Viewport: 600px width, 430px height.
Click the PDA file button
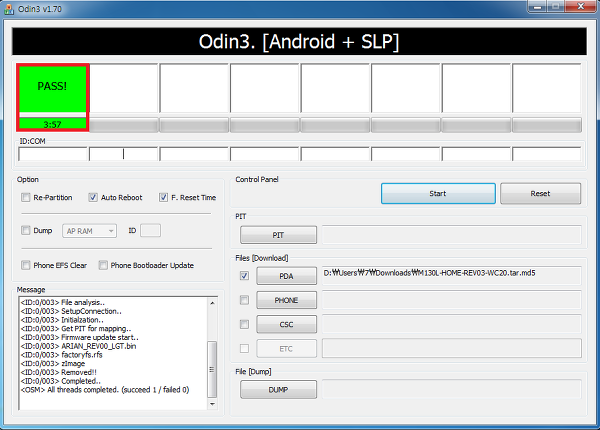286,276
